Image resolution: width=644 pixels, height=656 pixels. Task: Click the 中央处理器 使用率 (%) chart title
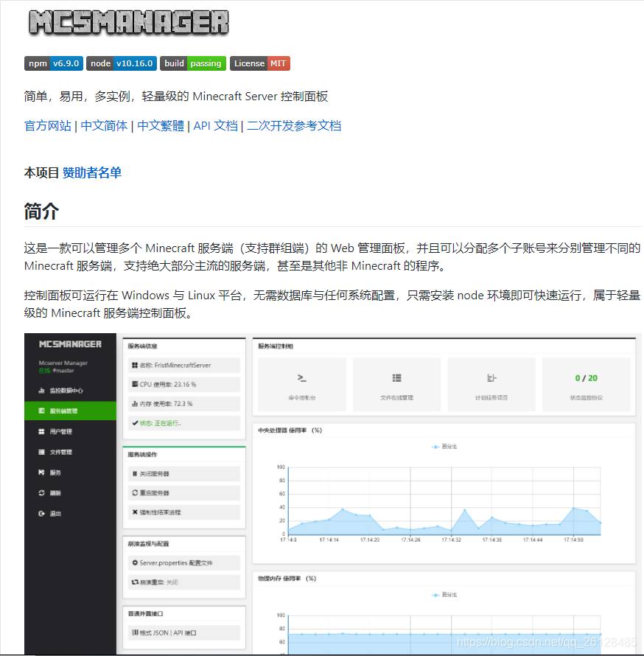click(290, 430)
